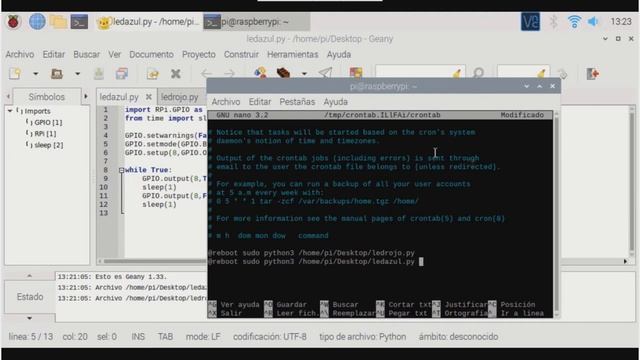The height and width of the screenshot is (360, 640).
Task: Open terminal Editar menu
Action: [260, 102]
